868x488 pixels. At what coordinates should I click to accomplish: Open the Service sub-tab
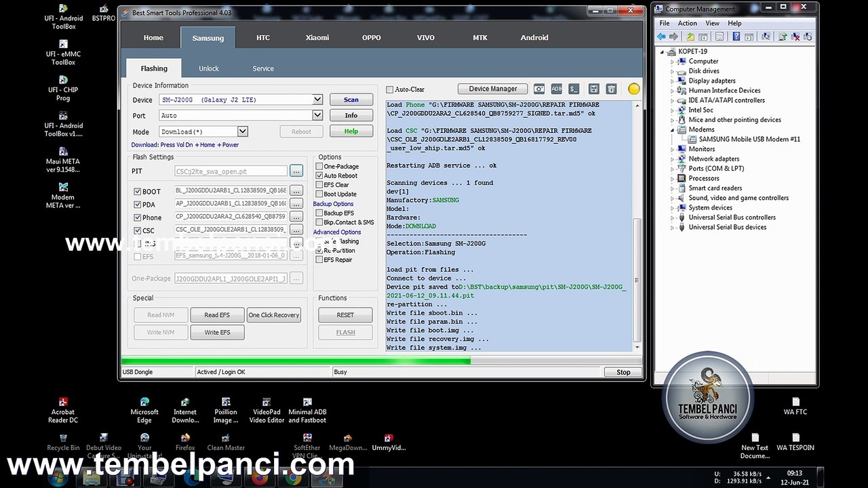[x=263, y=68]
